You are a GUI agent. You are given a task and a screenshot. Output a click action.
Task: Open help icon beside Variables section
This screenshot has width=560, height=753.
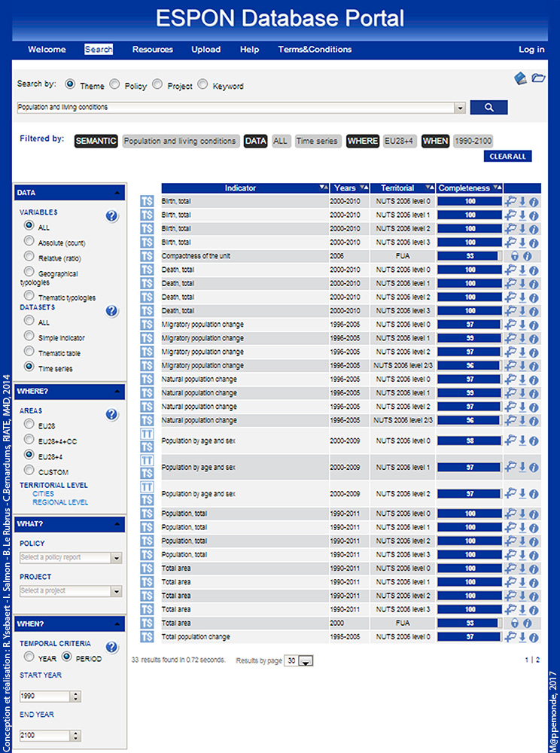pos(111,216)
